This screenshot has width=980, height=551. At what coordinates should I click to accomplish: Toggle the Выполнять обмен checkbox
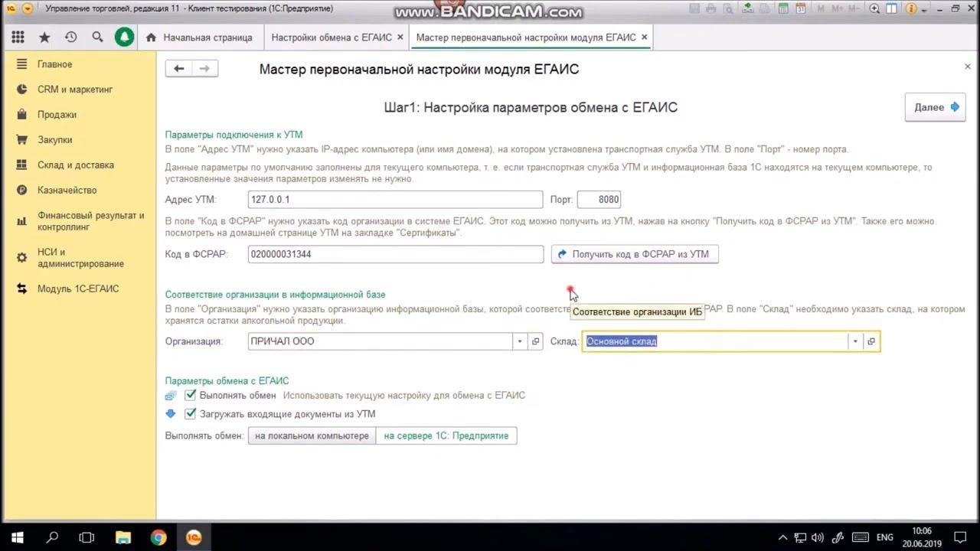pyautogui.click(x=191, y=396)
